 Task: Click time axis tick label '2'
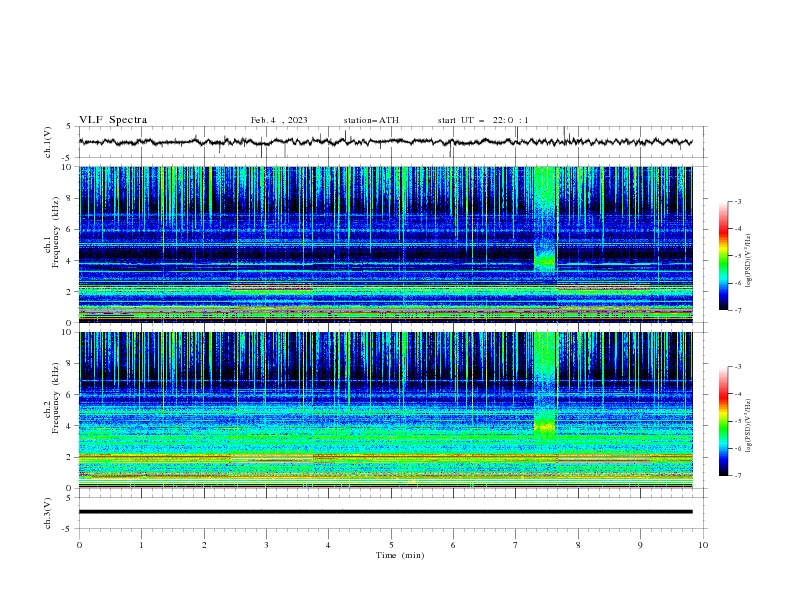click(204, 545)
